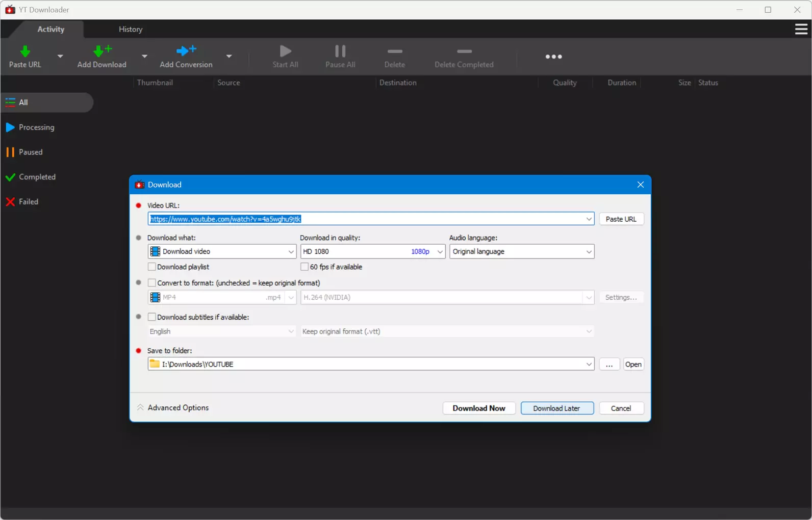Browse for folder with the ... button
812x520 pixels.
[x=609, y=365]
